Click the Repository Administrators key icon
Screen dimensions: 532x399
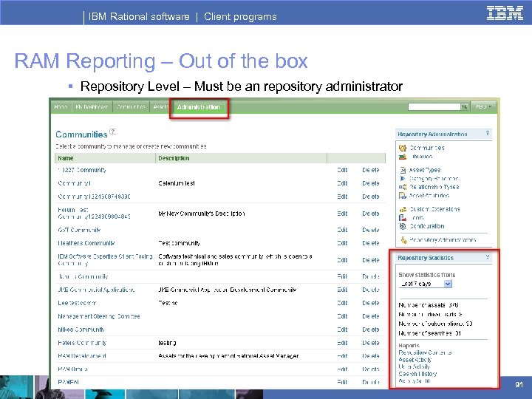tap(403, 240)
